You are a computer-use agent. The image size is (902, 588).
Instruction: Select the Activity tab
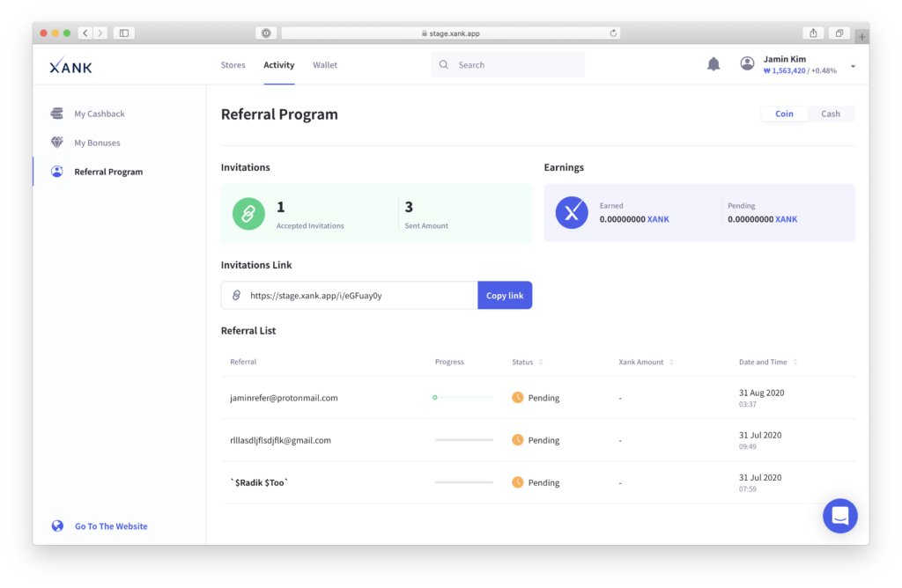pos(279,65)
